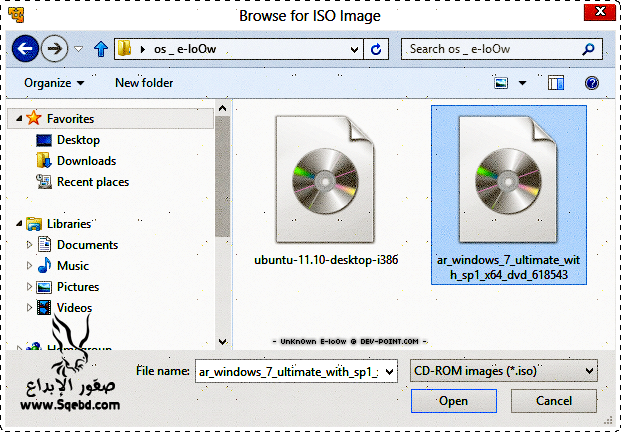Viewport: 621px width, 432px height.
Task: Go to Desktop in Favorites
Action: tap(78, 140)
